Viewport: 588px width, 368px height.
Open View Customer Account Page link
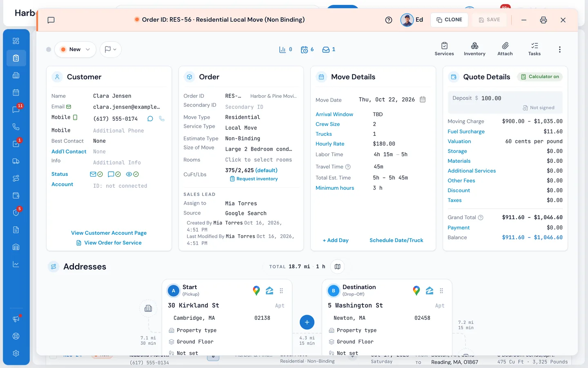click(x=109, y=233)
